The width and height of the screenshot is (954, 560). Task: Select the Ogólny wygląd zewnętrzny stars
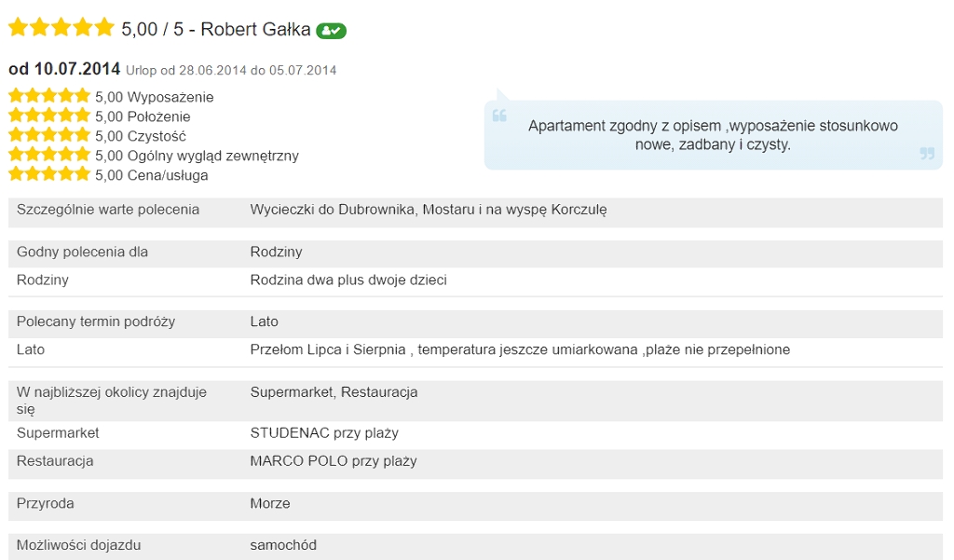click(49, 155)
